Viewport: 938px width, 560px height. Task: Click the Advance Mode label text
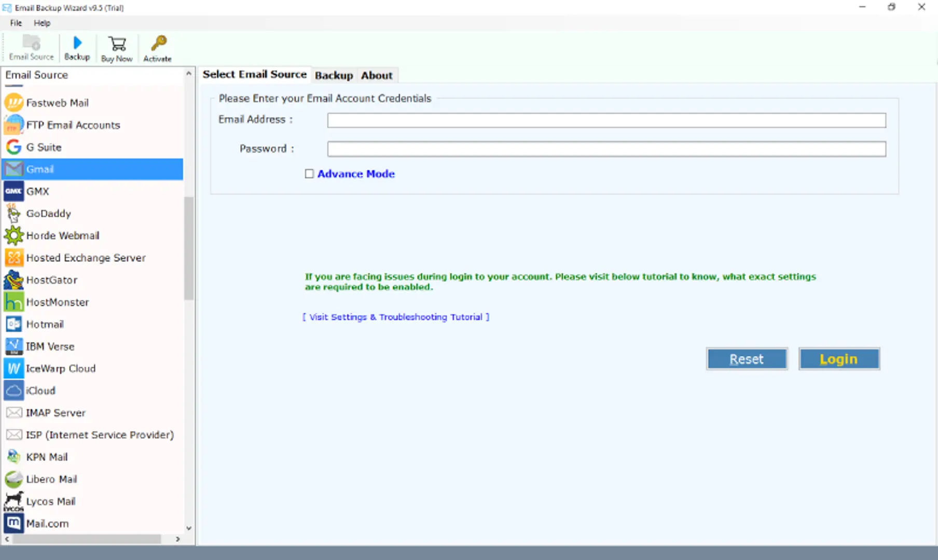pos(356,174)
